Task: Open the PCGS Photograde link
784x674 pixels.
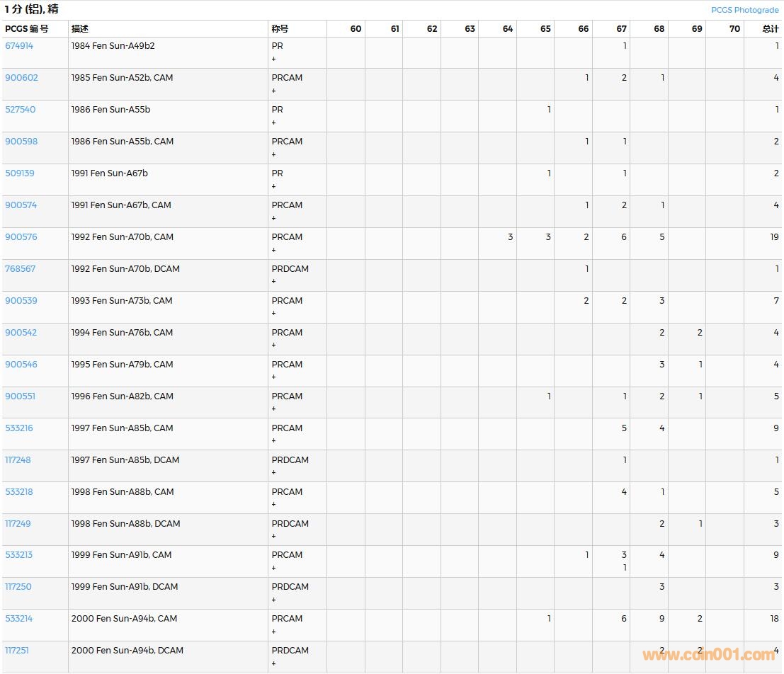Action: [744, 10]
